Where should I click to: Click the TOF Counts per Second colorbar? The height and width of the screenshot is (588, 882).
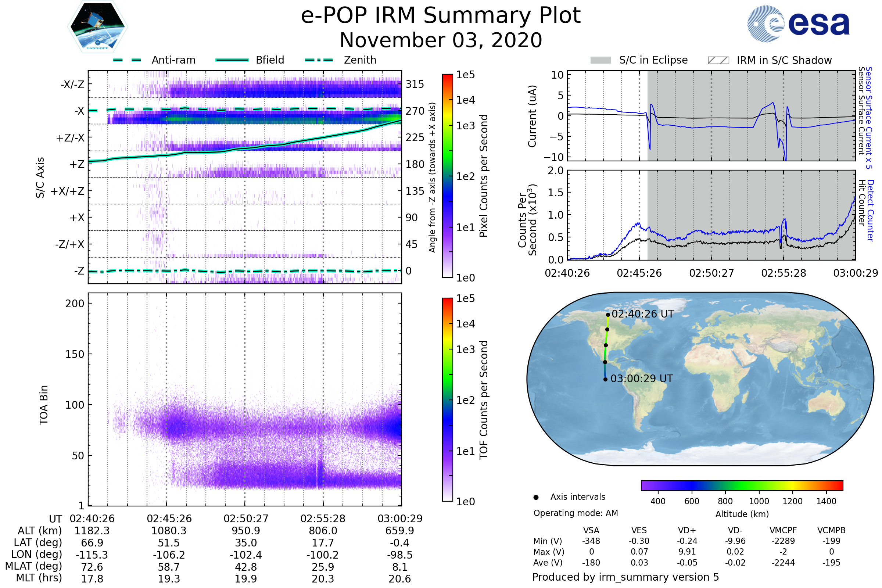[x=447, y=399]
